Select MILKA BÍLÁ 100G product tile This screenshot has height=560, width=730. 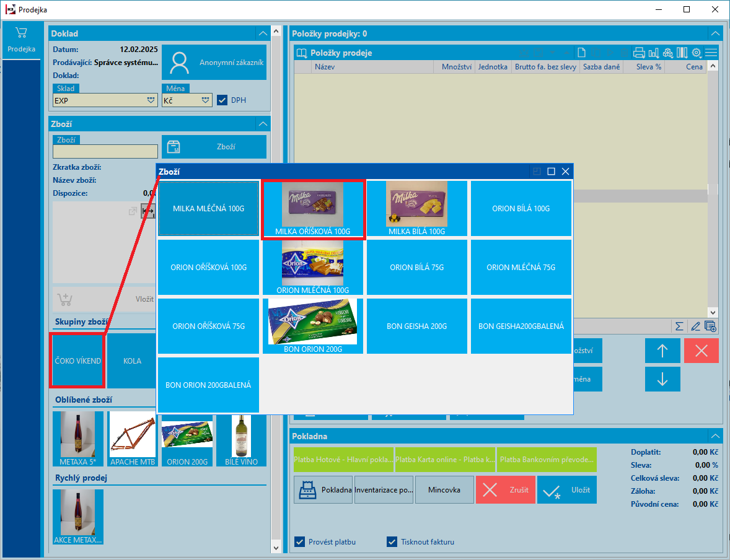click(x=416, y=209)
